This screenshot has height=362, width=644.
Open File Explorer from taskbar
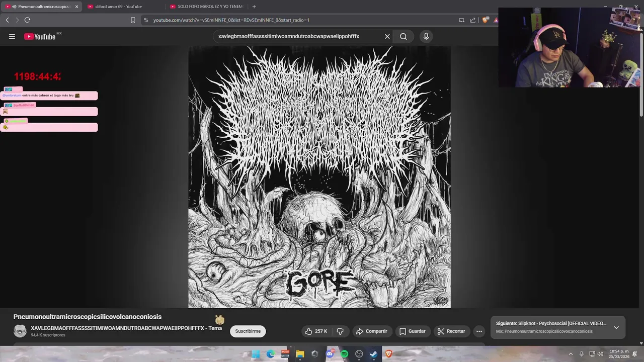[x=300, y=354]
